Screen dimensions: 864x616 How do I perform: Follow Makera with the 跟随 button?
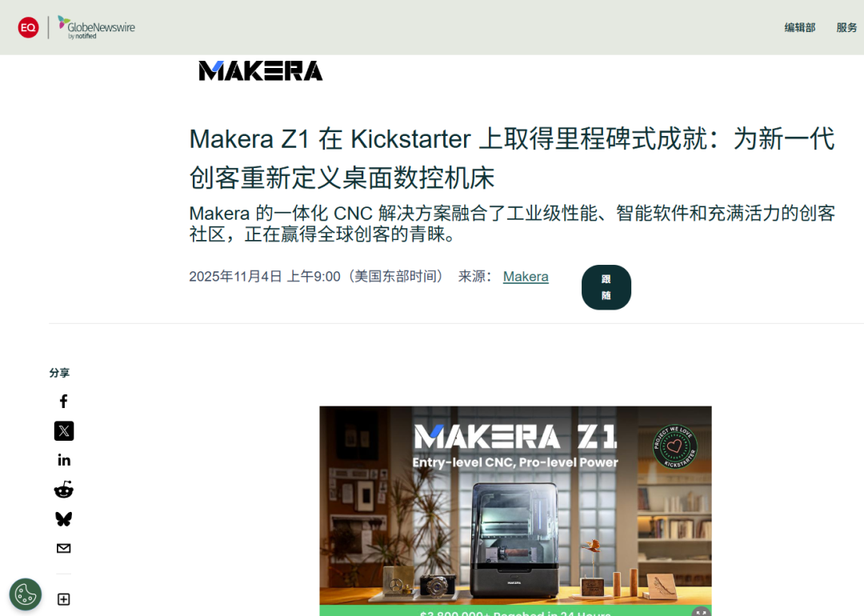[606, 287]
